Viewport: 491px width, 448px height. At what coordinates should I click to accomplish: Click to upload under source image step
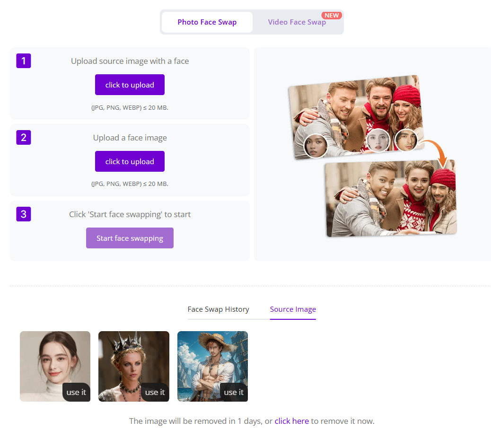click(x=130, y=85)
